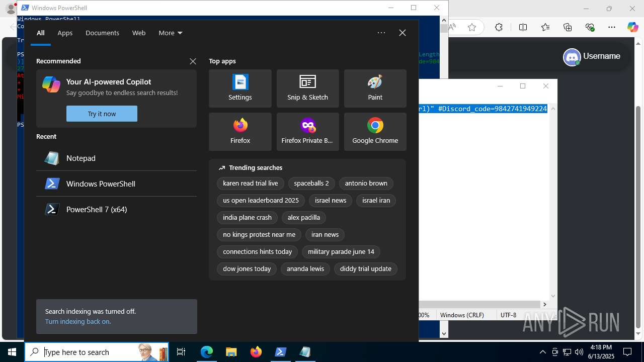
Task: Dismiss the Recommended Copilot card
Action: coord(193,61)
